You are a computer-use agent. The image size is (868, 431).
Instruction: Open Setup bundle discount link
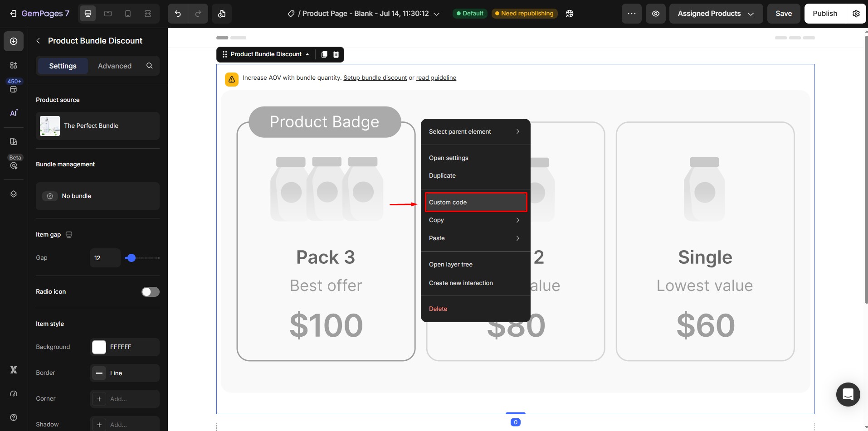pos(375,78)
